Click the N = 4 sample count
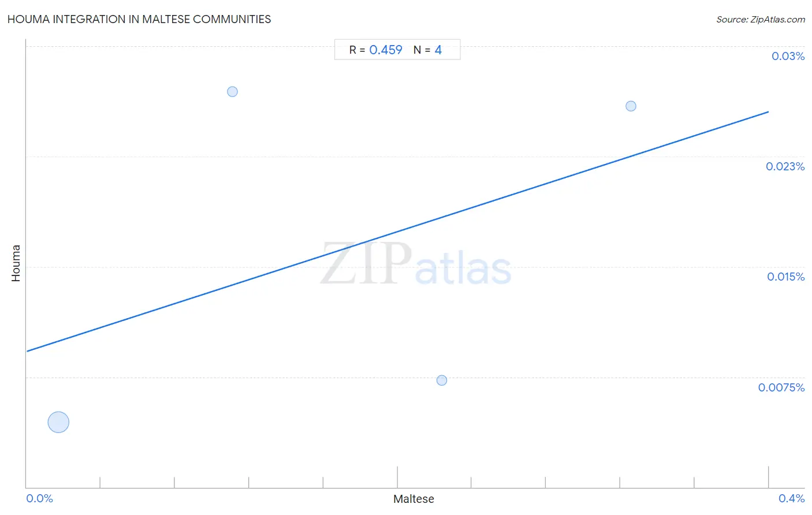This screenshot has width=812, height=515. 427,50
